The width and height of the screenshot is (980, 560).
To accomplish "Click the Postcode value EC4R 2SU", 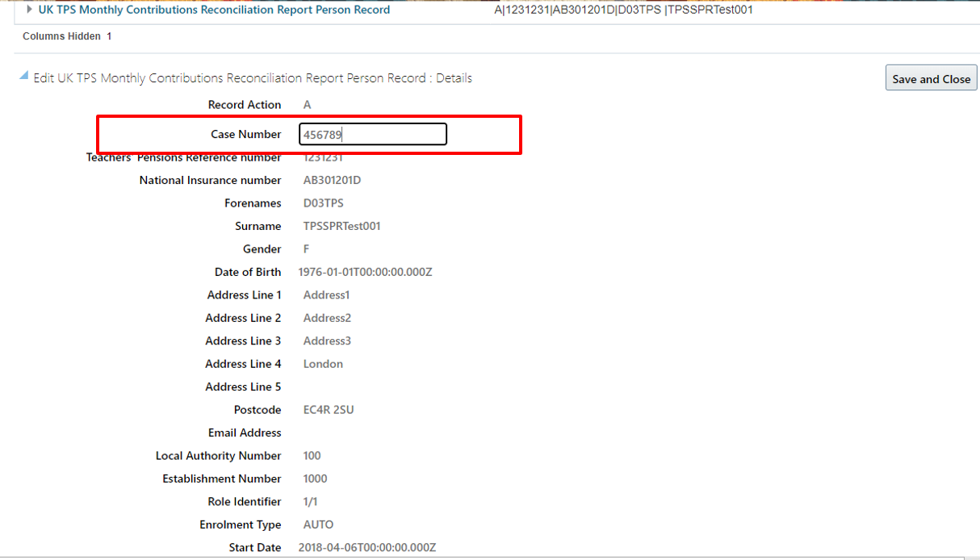I will click(x=328, y=410).
